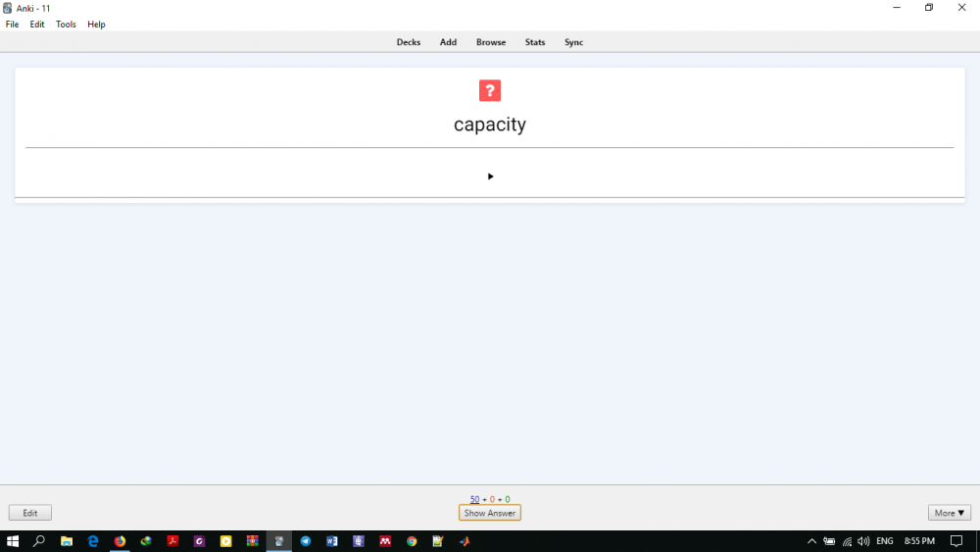
Task: Launch Telegram from the taskbar
Action: (306, 541)
